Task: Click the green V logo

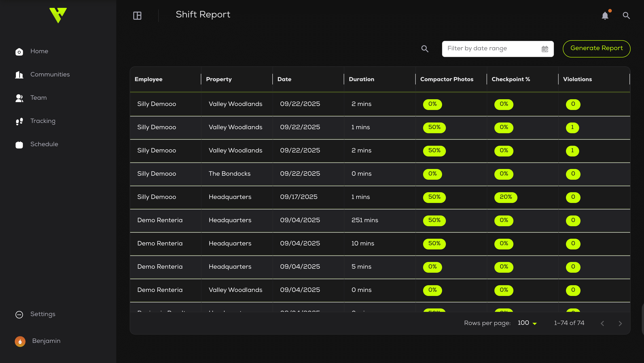Action: [x=58, y=15]
